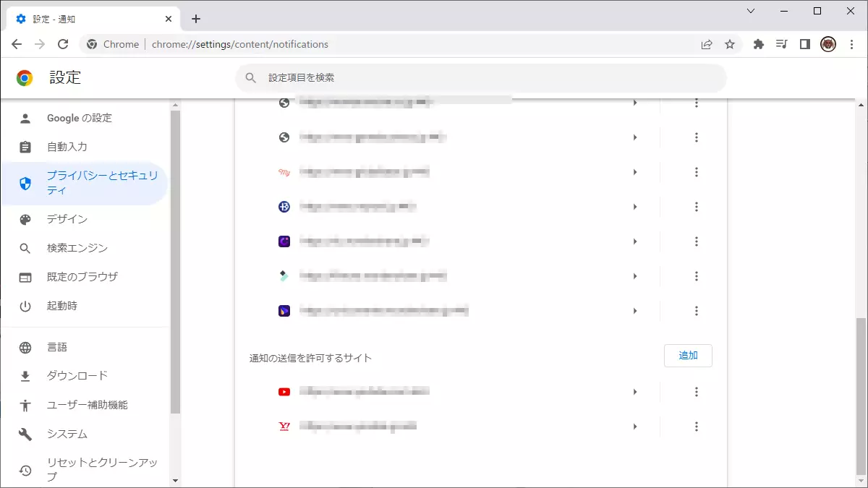The width and height of the screenshot is (868, 488).
Task: Open more actions for YouTube site
Action: (x=696, y=392)
